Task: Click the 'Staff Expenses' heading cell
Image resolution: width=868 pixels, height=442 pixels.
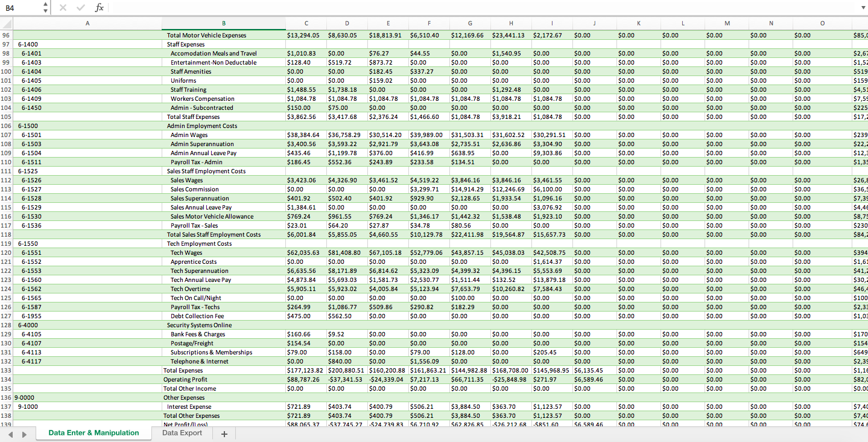Action: (224, 45)
